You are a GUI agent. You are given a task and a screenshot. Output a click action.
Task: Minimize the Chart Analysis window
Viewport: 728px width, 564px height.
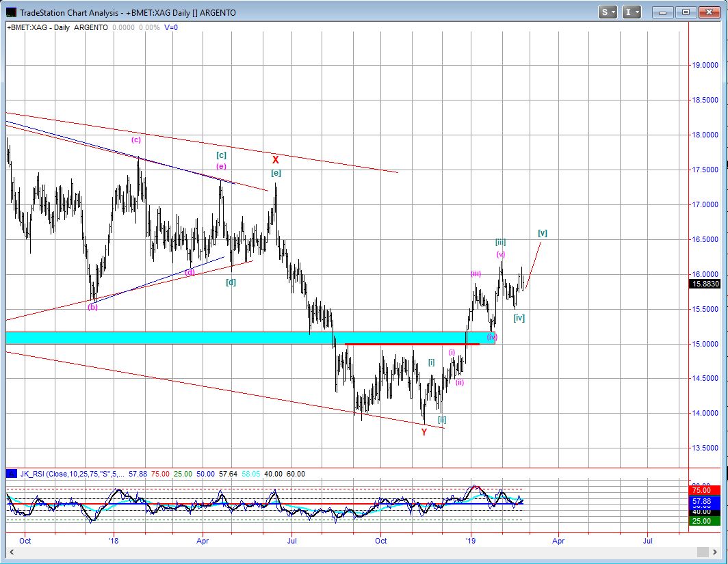coord(662,12)
